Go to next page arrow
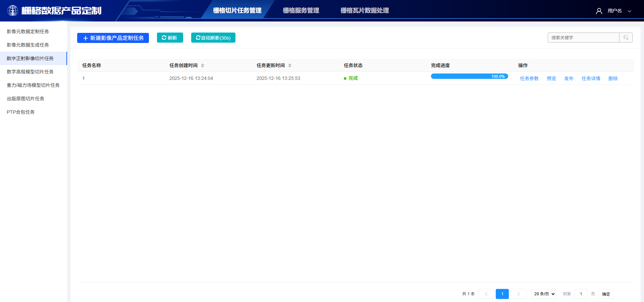Screen dimensions: 644x302 (518, 294)
